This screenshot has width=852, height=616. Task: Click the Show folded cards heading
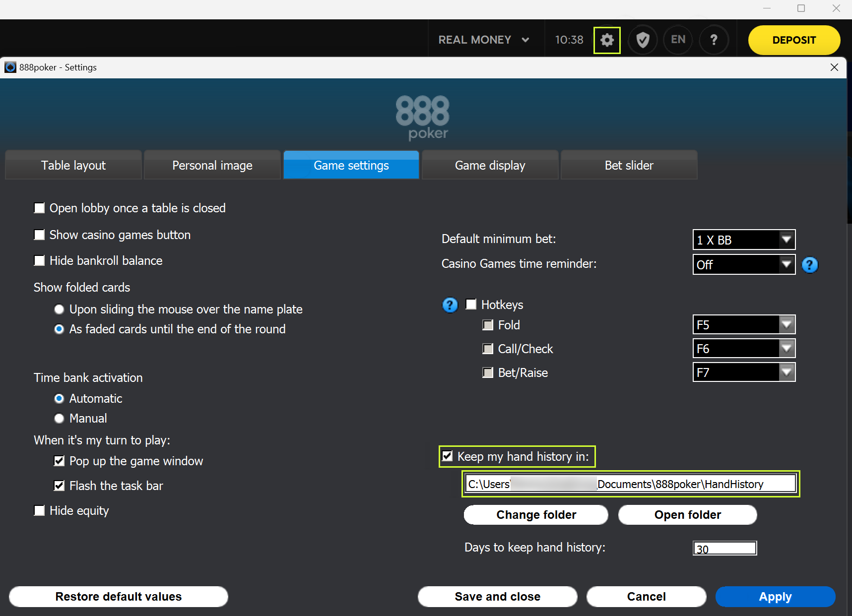click(82, 287)
